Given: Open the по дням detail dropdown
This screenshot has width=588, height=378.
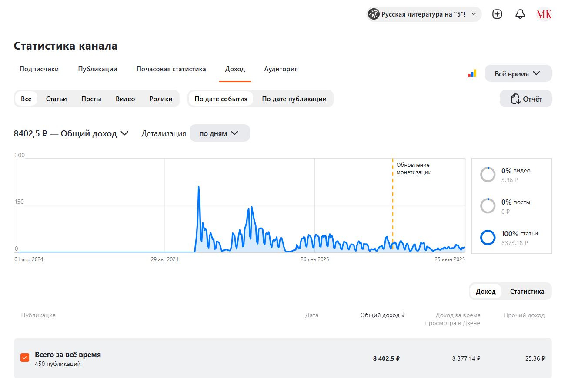Looking at the screenshot, I should pyautogui.click(x=220, y=133).
